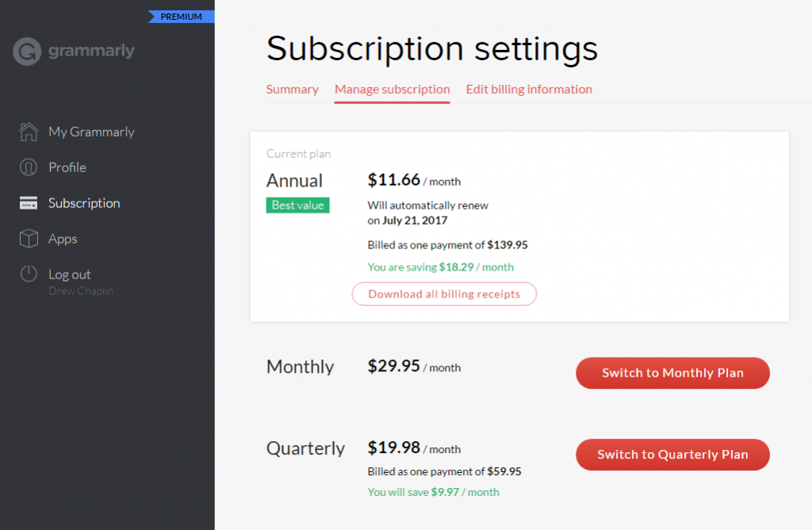The width and height of the screenshot is (812, 530).
Task: Go to Profile in the sidebar
Action: coord(67,167)
